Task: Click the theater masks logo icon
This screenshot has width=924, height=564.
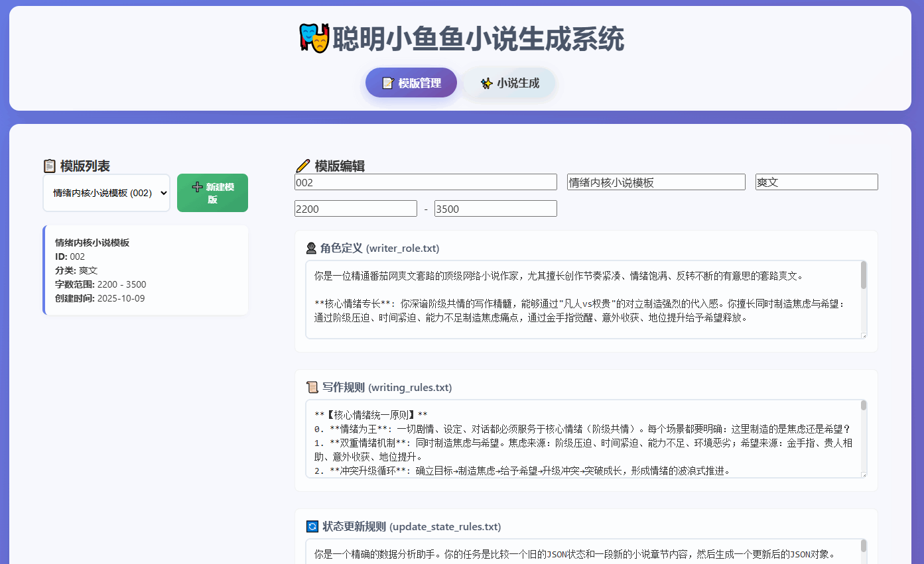Action: pos(314,39)
